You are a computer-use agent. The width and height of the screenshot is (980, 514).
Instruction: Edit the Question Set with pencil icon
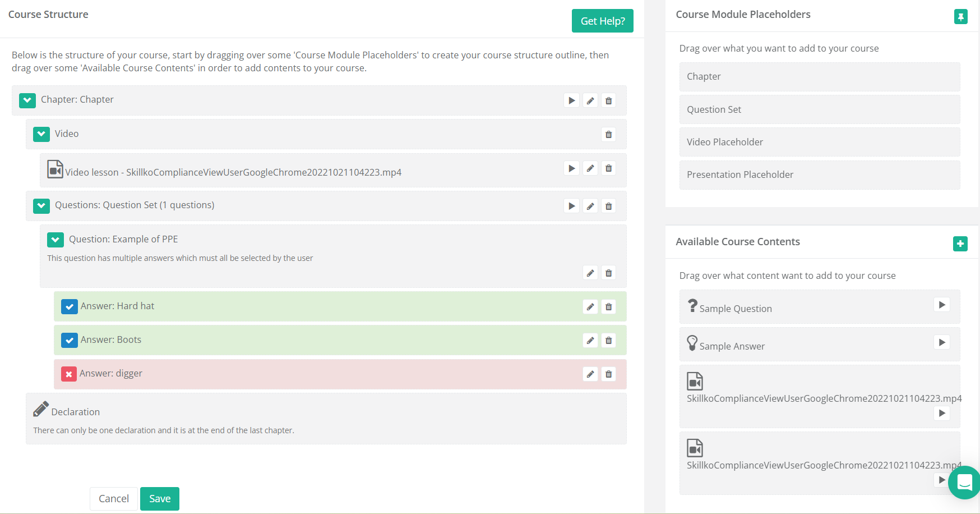pos(590,206)
